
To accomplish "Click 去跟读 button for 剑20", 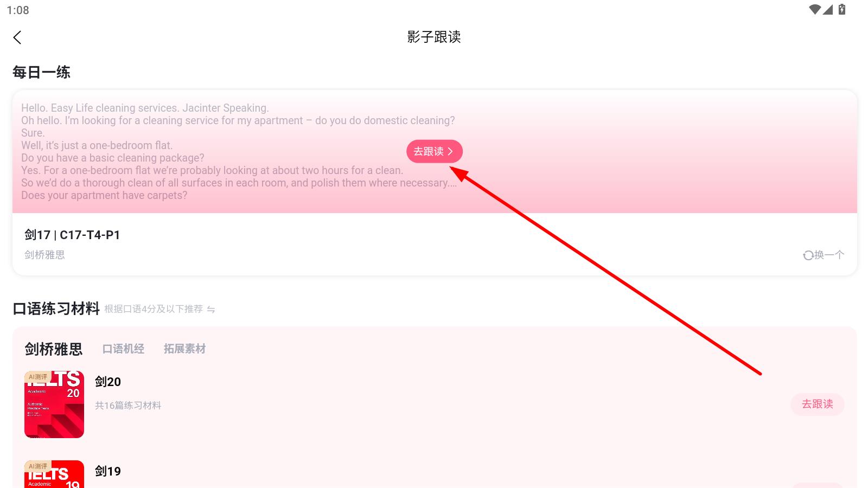I will (818, 404).
